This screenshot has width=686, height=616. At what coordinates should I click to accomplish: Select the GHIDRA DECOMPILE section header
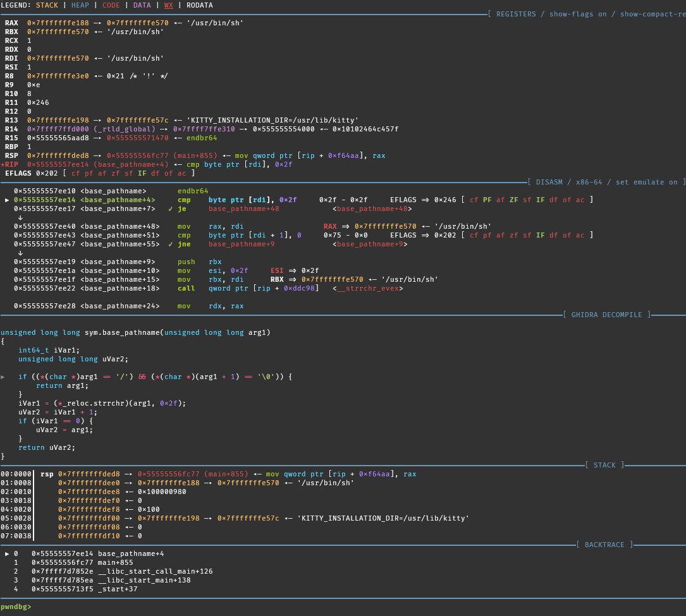point(606,315)
